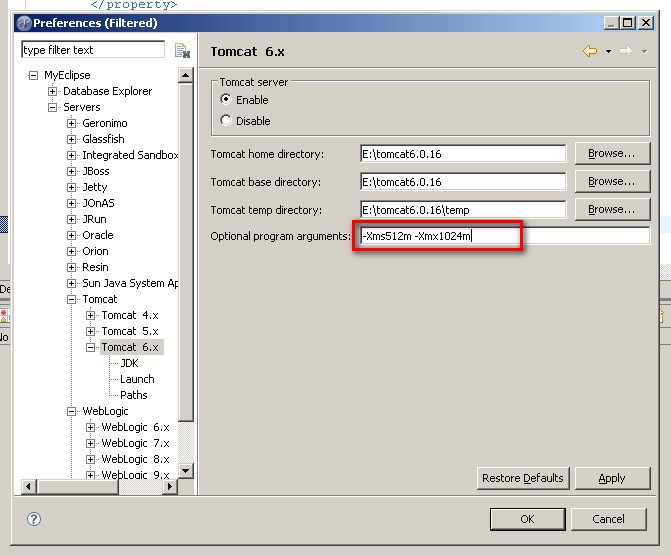Click the tree horizontal scrollbar thumb
This screenshot has width=671, height=556.
click(77, 487)
